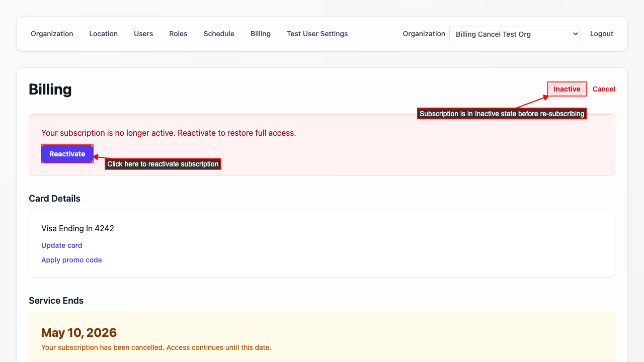Open the Billing Cancel Test Org selector
The height and width of the screenshot is (362, 644).
(514, 34)
